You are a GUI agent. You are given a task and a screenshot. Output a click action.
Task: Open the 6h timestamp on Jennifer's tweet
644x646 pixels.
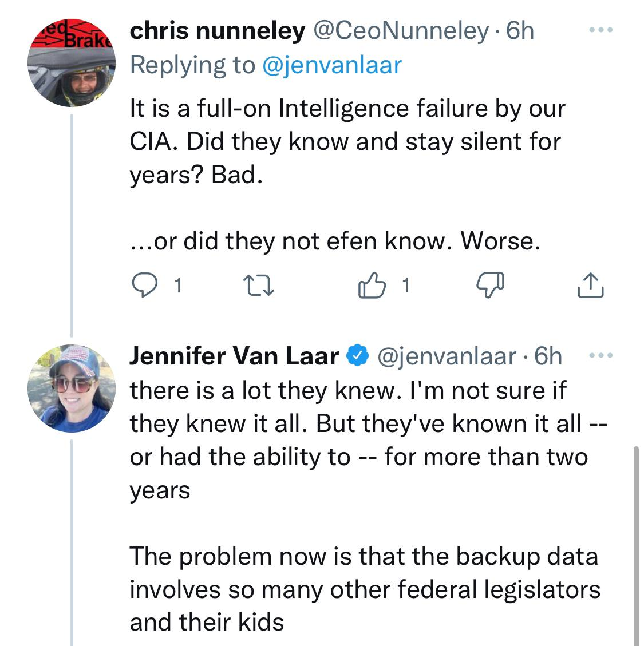(548, 356)
